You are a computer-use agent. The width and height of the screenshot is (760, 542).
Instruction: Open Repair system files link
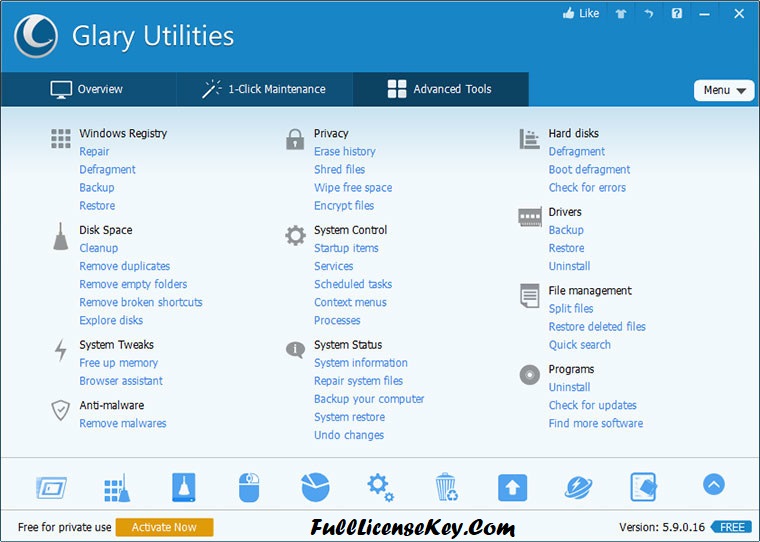pyautogui.click(x=358, y=381)
